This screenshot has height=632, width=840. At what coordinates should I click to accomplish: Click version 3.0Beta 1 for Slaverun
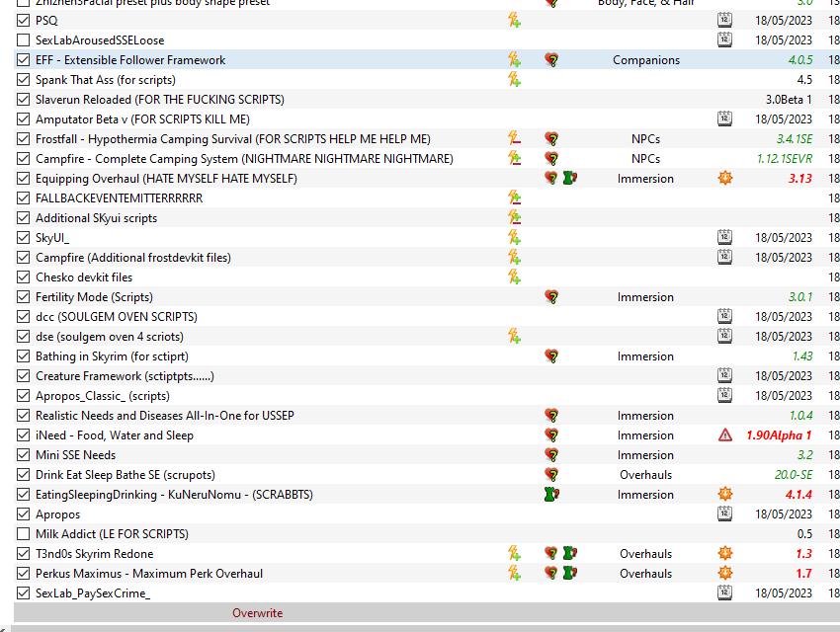(789, 100)
